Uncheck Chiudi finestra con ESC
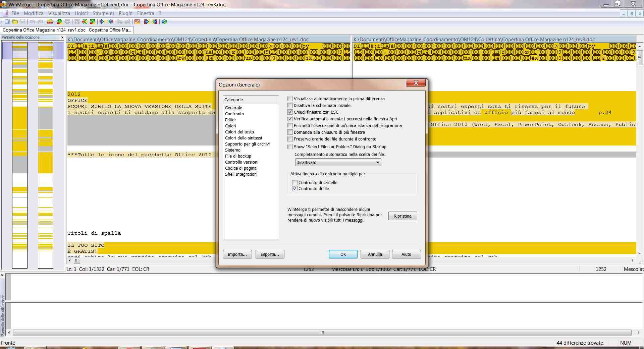Image resolution: width=644 pixels, height=349 pixels. (290, 112)
